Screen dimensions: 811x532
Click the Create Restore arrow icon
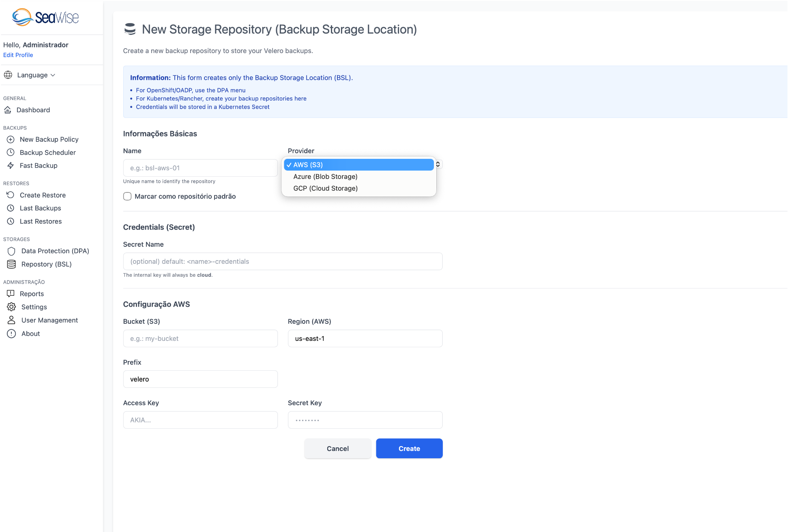(11, 195)
